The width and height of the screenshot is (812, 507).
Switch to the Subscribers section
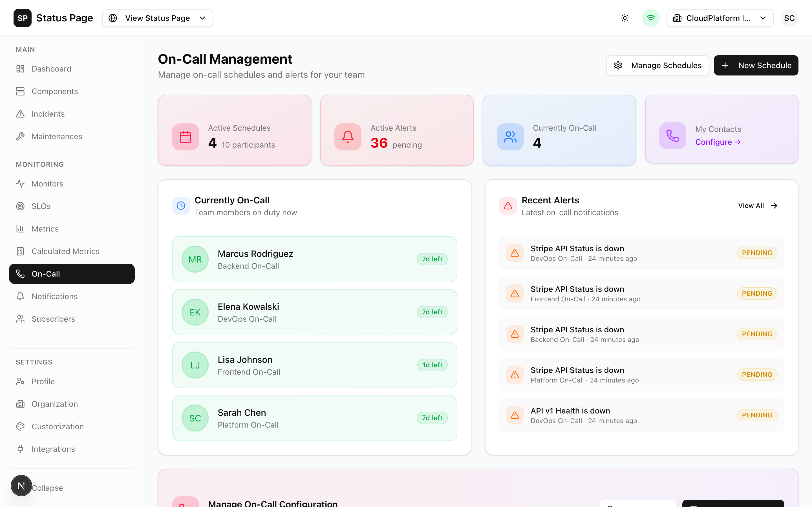[53, 319]
